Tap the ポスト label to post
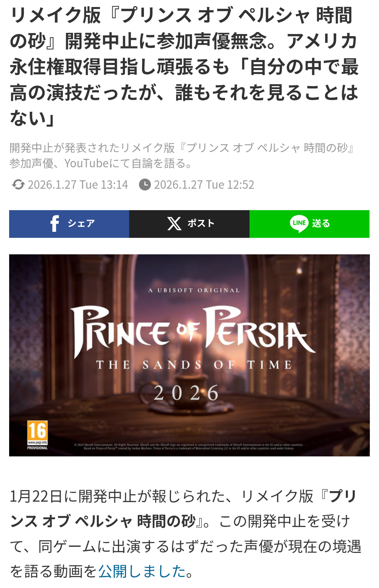The width and height of the screenshot is (379, 588). pyautogui.click(x=201, y=223)
